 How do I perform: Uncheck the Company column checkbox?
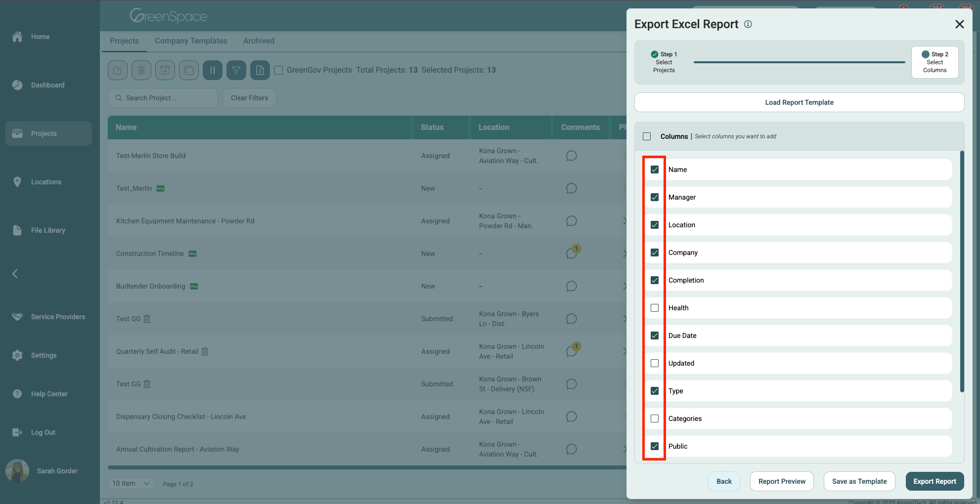pos(655,252)
